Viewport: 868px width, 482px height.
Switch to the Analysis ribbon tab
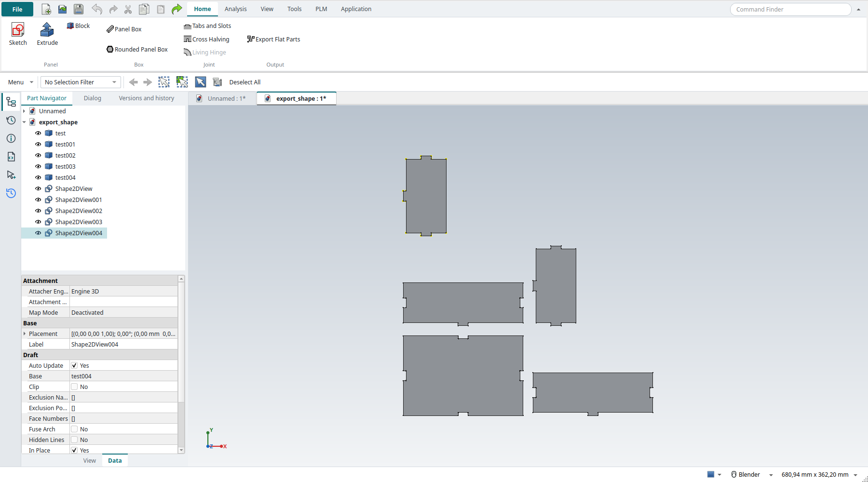[x=235, y=9]
